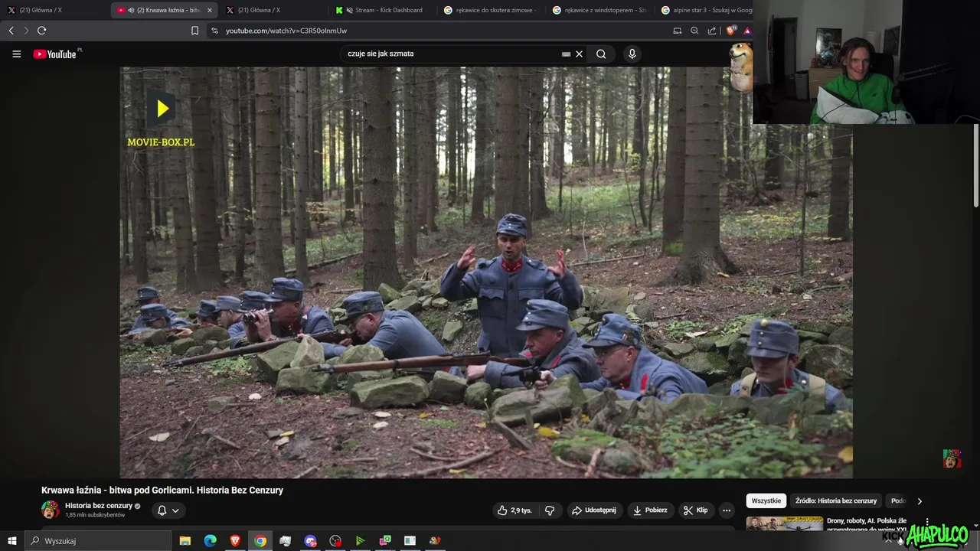Open the 'Drony, roboty, AI' suggested video thumbnail
Viewport: 980px width, 551px height.
[785, 524]
